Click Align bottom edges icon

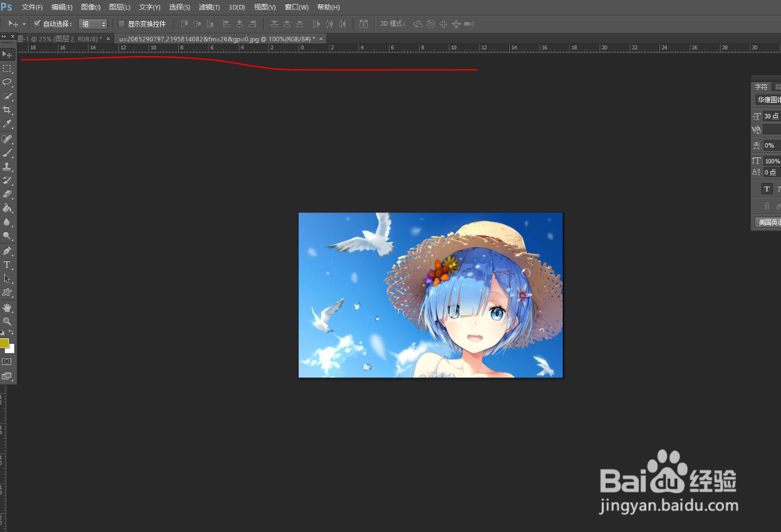click(210, 24)
